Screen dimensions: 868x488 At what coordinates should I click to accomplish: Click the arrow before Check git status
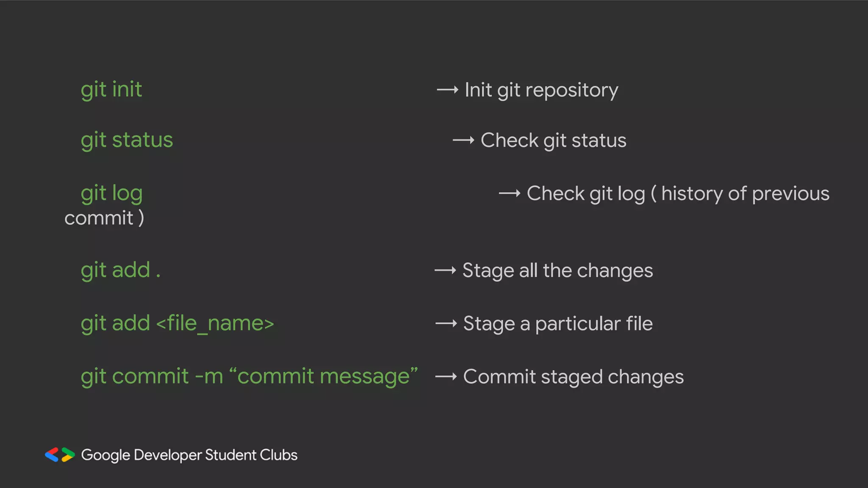pyautogui.click(x=463, y=140)
